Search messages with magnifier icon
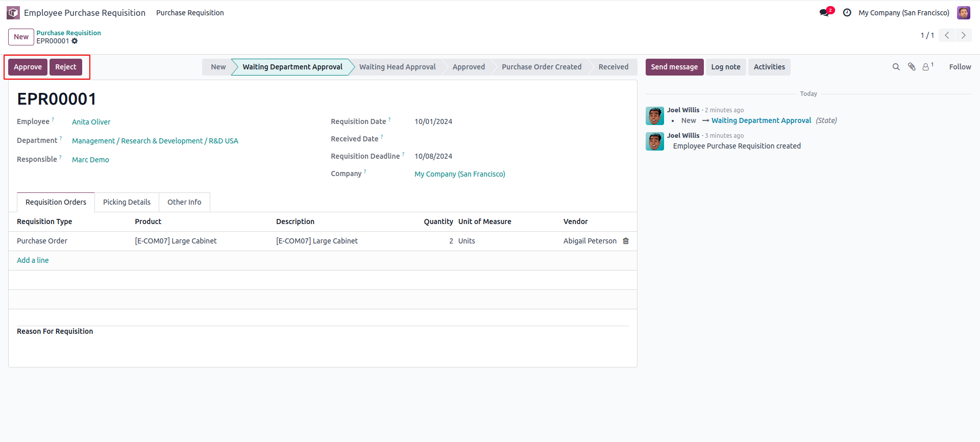The height and width of the screenshot is (442, 980). coord(896,67)
